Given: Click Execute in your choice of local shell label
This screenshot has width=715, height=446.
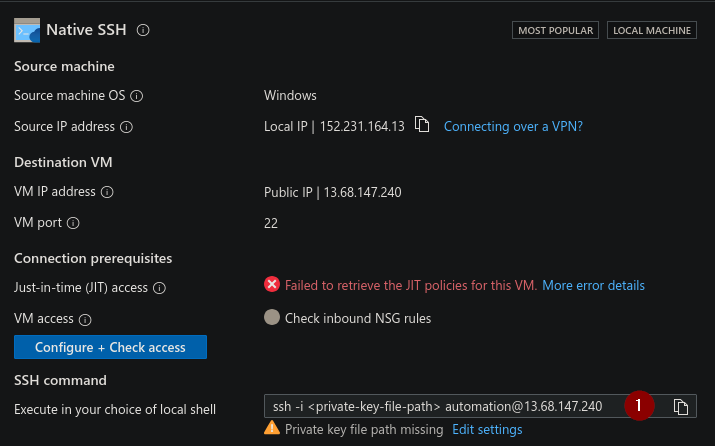Looking at the screenshot, I should pyautogui.click(x=115, y=410).
